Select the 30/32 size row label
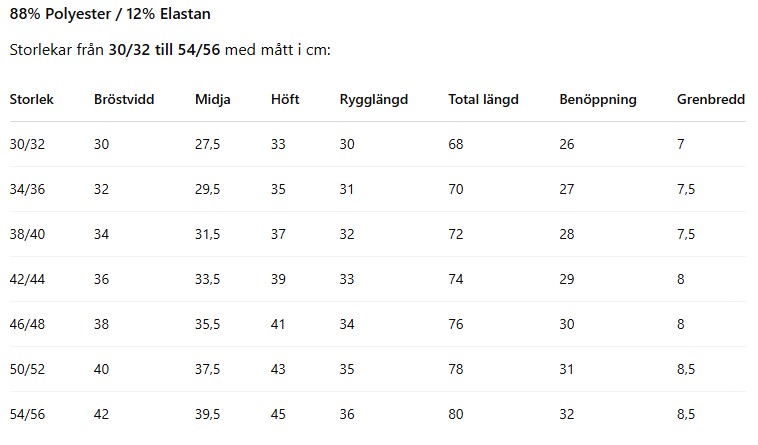The width and height of the screenshot is (758, 445). (x=28, y=144)
